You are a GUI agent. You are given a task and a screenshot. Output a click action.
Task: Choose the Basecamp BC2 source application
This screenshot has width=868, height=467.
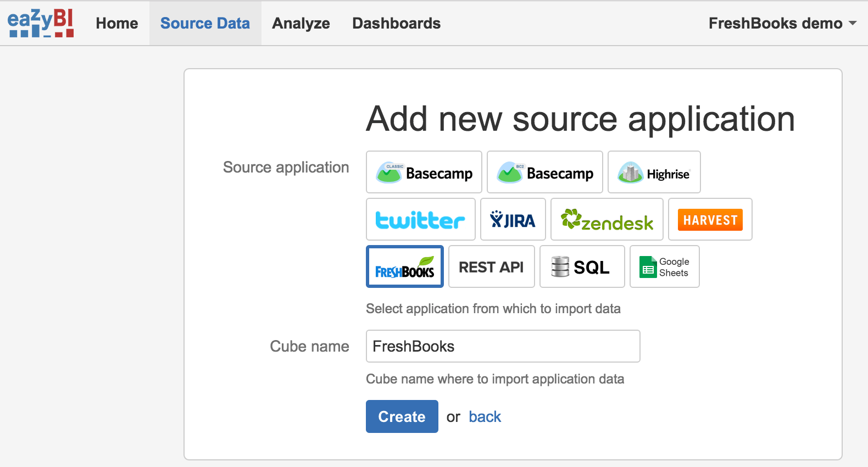pos(544,173)
